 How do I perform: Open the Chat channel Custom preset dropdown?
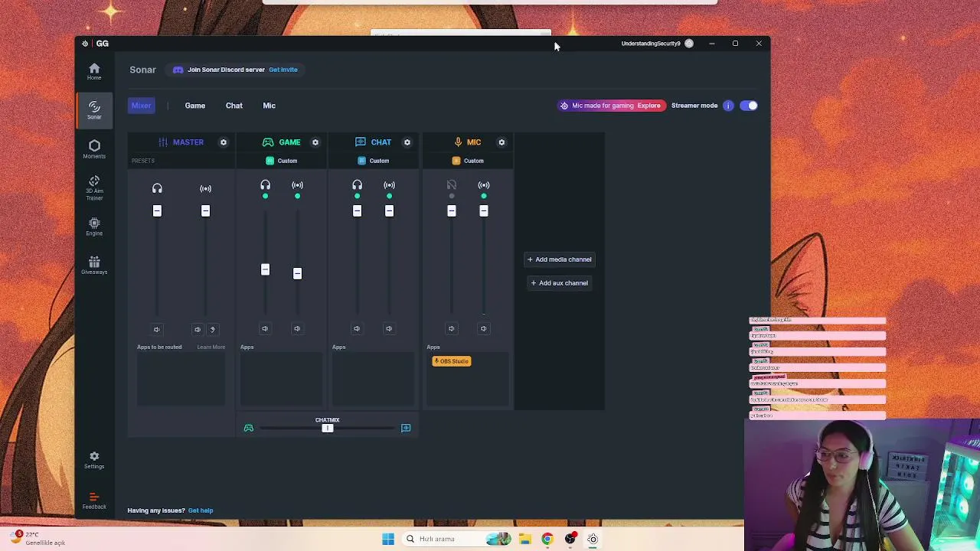coord(374,161)
